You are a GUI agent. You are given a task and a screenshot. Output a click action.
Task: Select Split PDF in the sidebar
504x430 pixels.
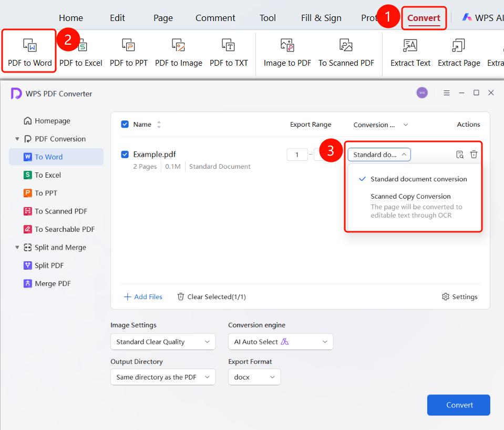pos(44,265)
